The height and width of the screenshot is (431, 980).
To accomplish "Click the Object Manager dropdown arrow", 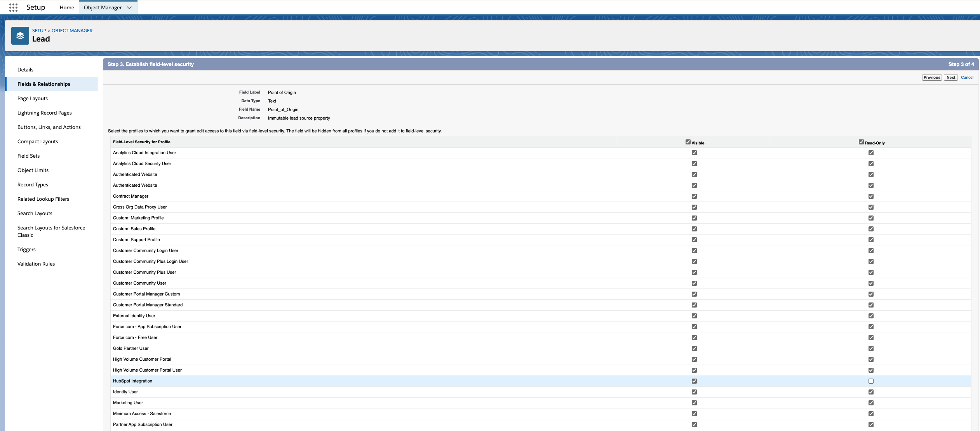I will pos(129,7).
